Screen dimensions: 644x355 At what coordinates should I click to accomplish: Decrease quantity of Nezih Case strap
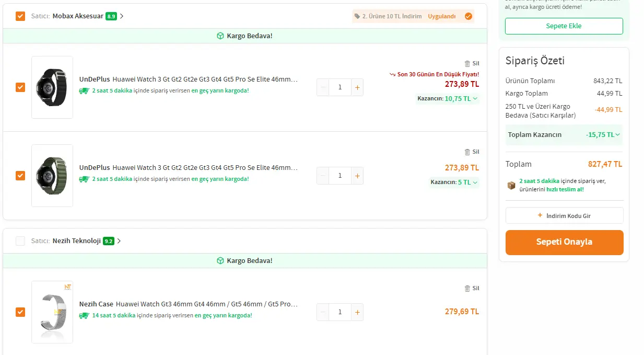point(323,312)
